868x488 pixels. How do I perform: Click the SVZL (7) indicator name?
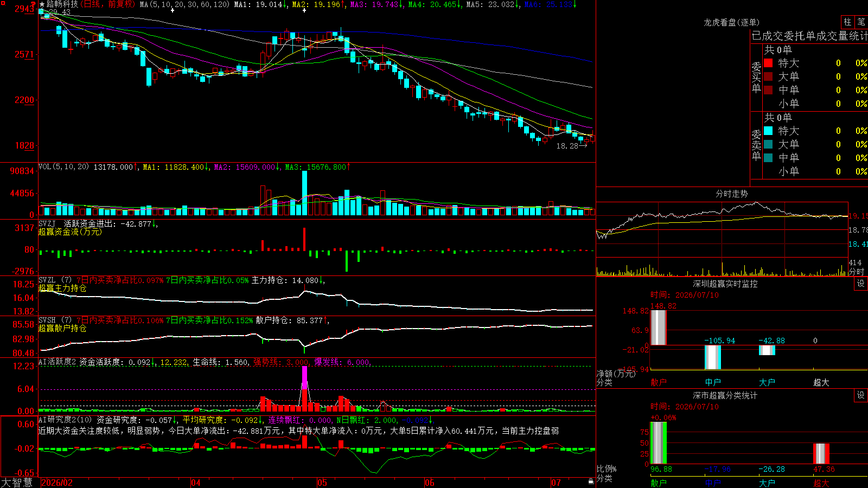point(55,280)
